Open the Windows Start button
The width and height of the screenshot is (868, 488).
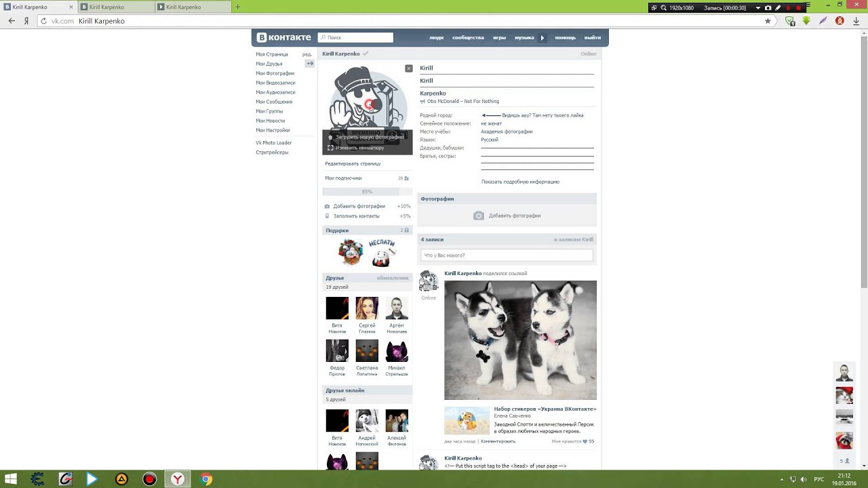[x=11, y=479]
